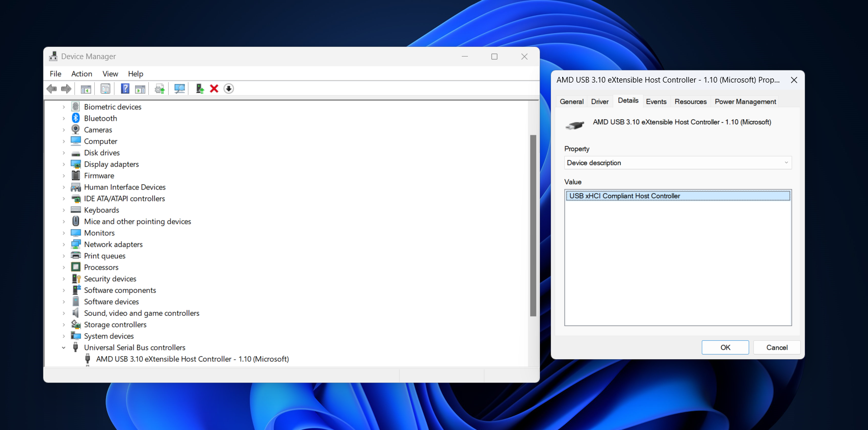Viewport: 868px width, 430px height.
Task: Maximize the Device Manager window
Action: [494, 57]
